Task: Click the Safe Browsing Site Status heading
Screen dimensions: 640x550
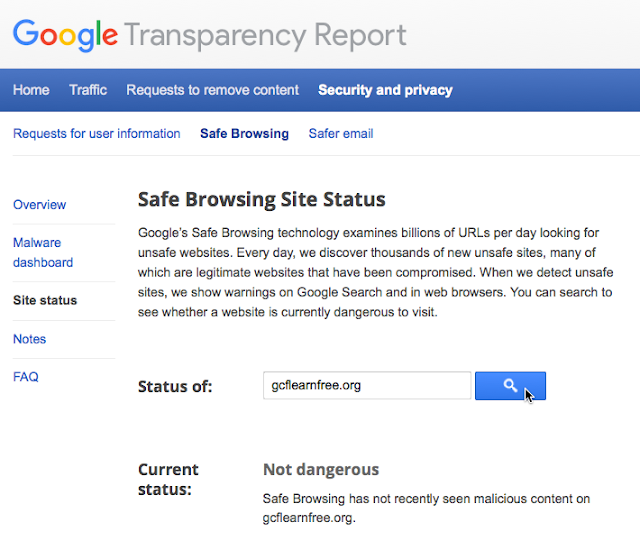Action: click(262, 200)
